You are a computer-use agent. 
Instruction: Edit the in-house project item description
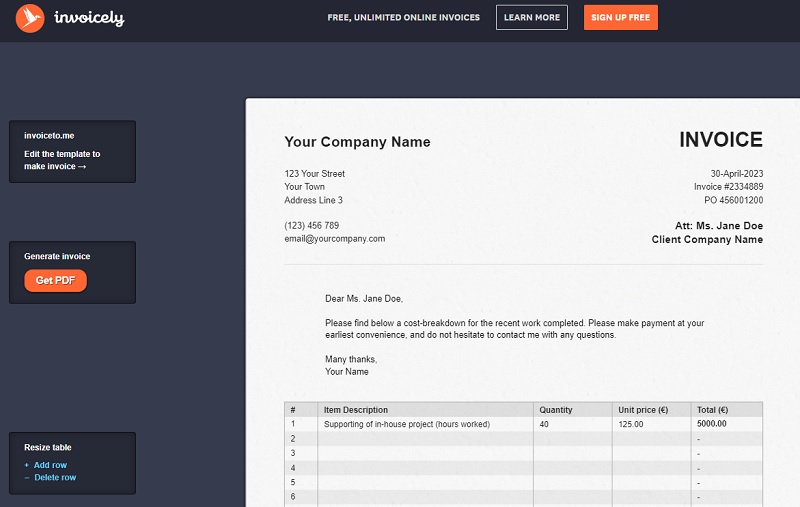[407, 424]
